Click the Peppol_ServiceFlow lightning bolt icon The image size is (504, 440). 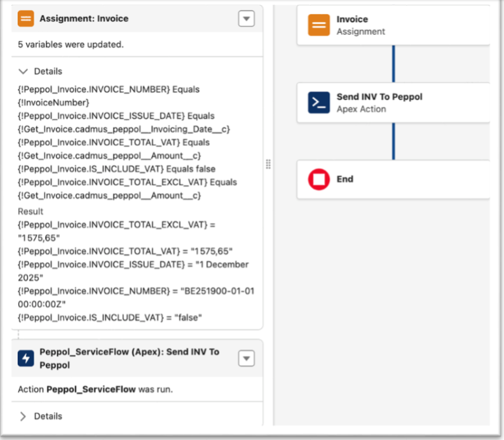click(x=27, y=359)
